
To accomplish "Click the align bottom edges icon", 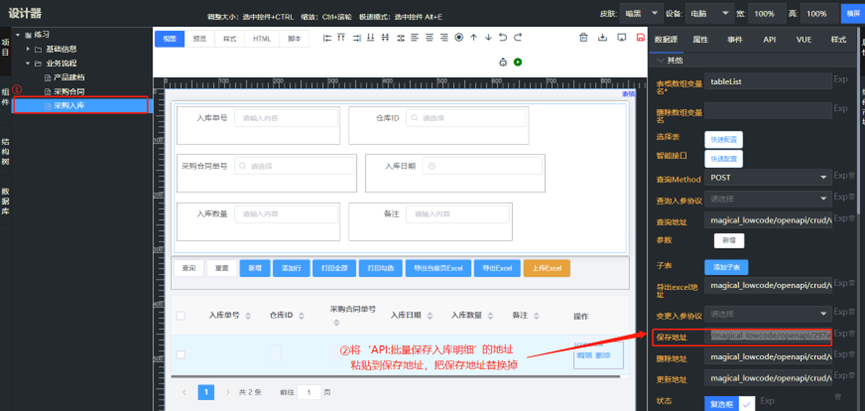I will (x=371, y=38).
